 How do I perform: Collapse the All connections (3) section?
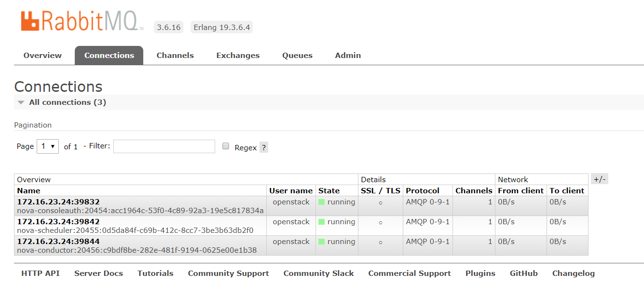[20, 102]
